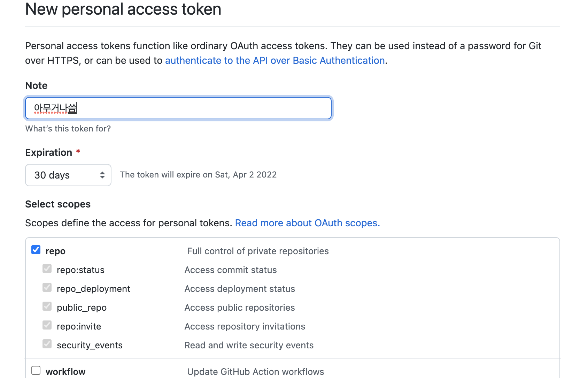
Task: Check the repo:invite scope
Action: pos(47,325)
